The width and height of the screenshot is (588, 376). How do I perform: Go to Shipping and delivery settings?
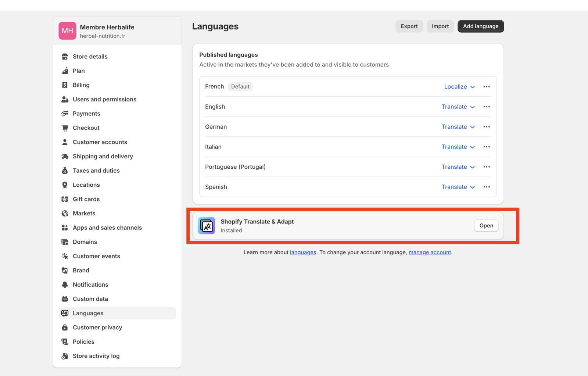point(103,157)
